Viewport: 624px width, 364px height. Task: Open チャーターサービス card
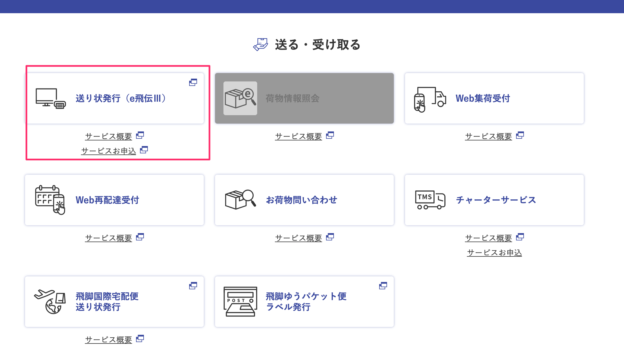pyautogui.click(x=496, y=200)
